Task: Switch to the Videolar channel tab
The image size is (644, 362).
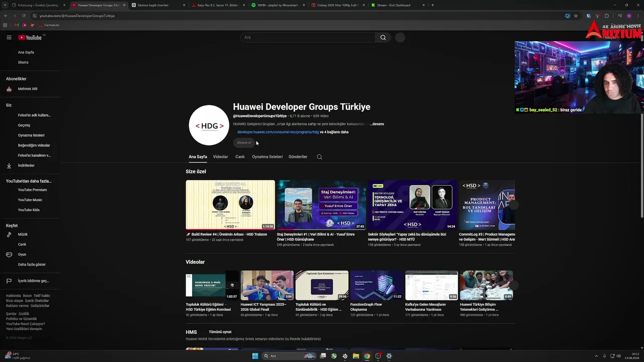Action: [x=220, y=157]
